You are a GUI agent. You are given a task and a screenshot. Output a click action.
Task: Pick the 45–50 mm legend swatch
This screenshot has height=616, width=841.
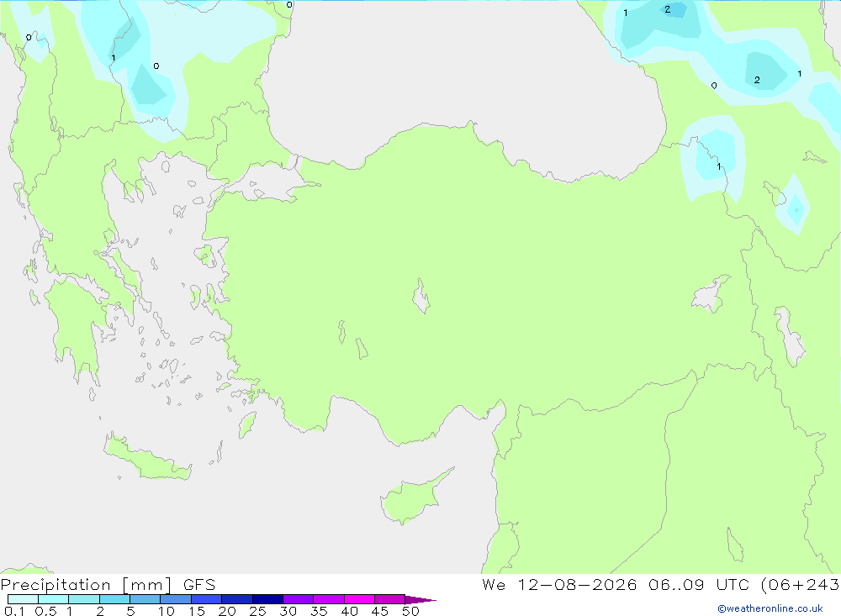pos(390,599)
